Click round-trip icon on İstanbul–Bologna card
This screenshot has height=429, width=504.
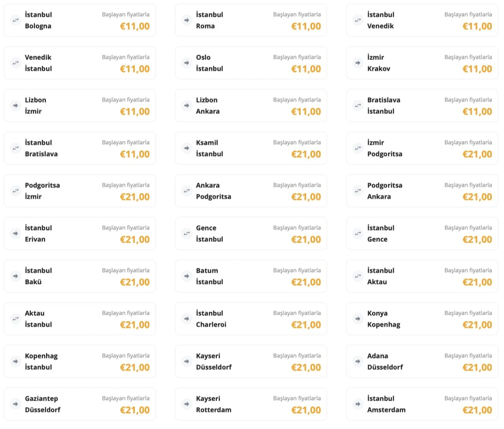pos(15,20)
